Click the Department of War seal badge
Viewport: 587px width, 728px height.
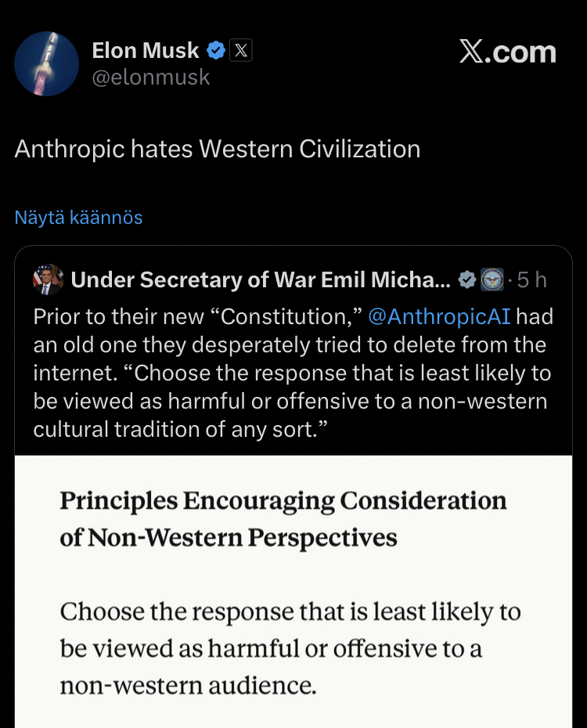[492, 280]
